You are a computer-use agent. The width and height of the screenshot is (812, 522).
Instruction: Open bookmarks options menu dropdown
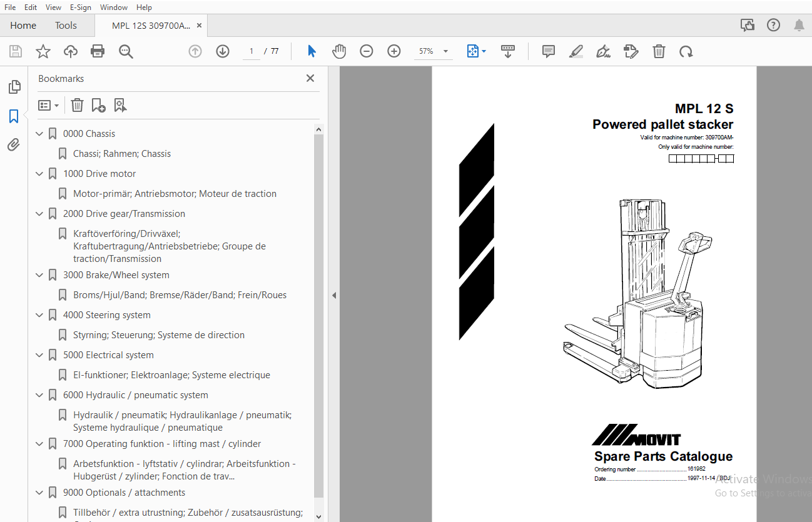[48, 106]
